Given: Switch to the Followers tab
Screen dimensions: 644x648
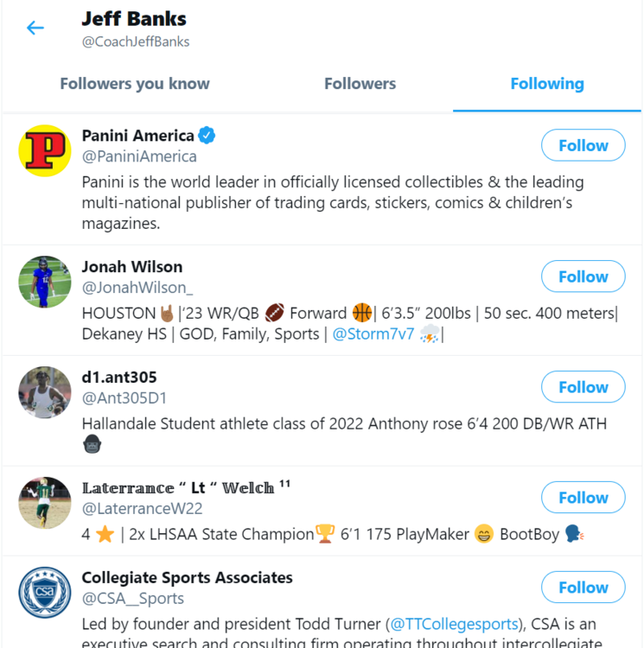Looking at the screenshot, I should (360, 84).
